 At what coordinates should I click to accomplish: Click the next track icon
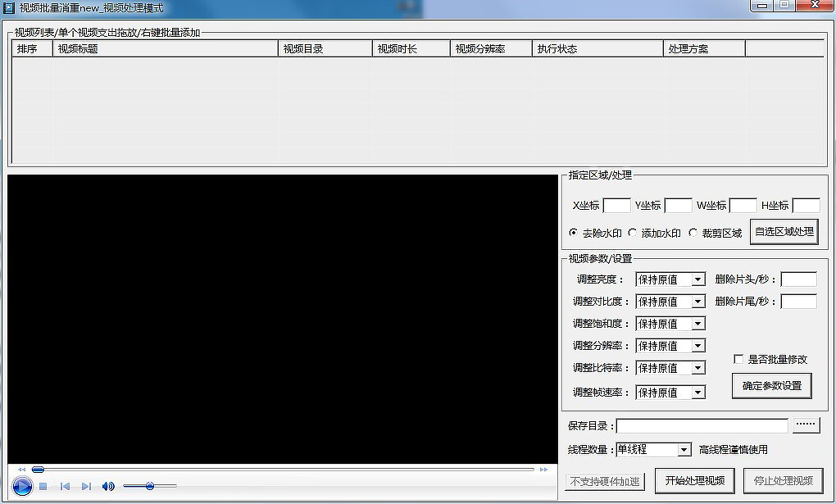click(x=86, y=487)
